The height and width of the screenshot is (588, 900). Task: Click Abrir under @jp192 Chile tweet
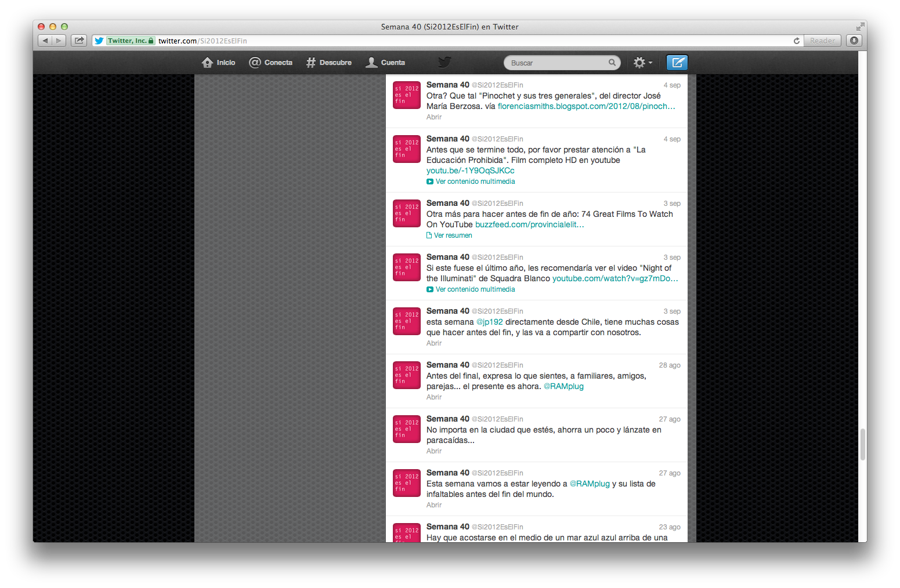pos(434,343)
